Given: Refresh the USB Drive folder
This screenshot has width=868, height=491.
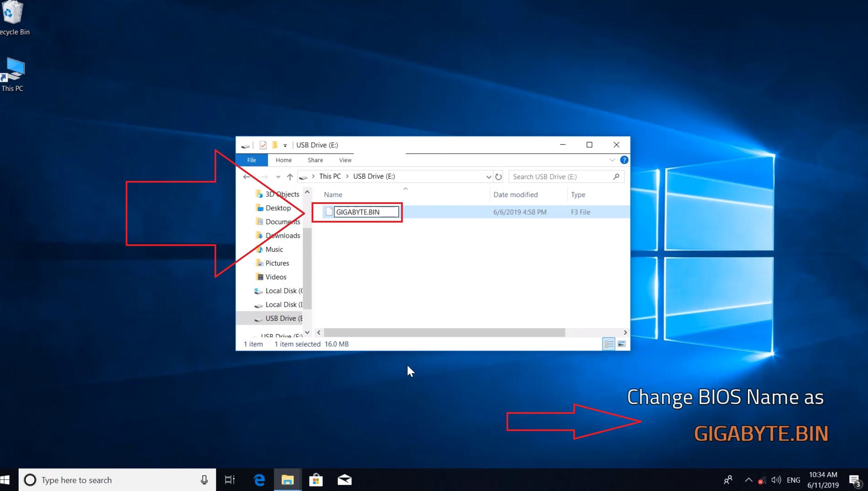Looking at the screenshot, I should tap(498, 177).
